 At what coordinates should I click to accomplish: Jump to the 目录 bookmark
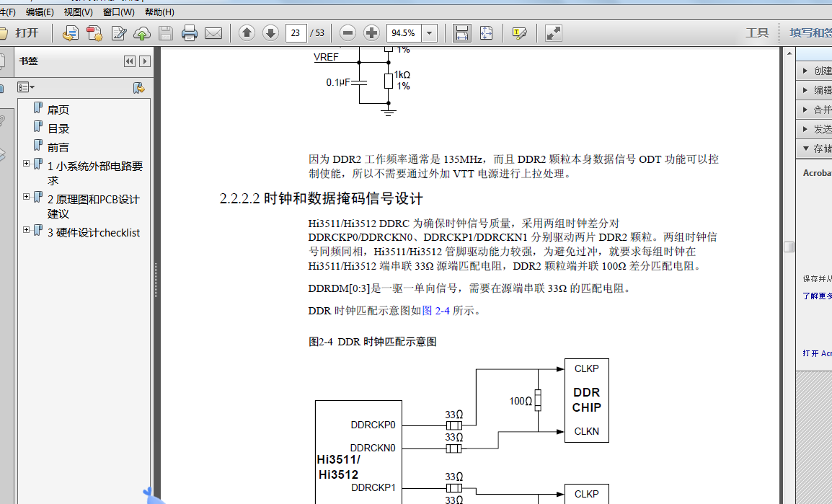click(x=58, y=129)
